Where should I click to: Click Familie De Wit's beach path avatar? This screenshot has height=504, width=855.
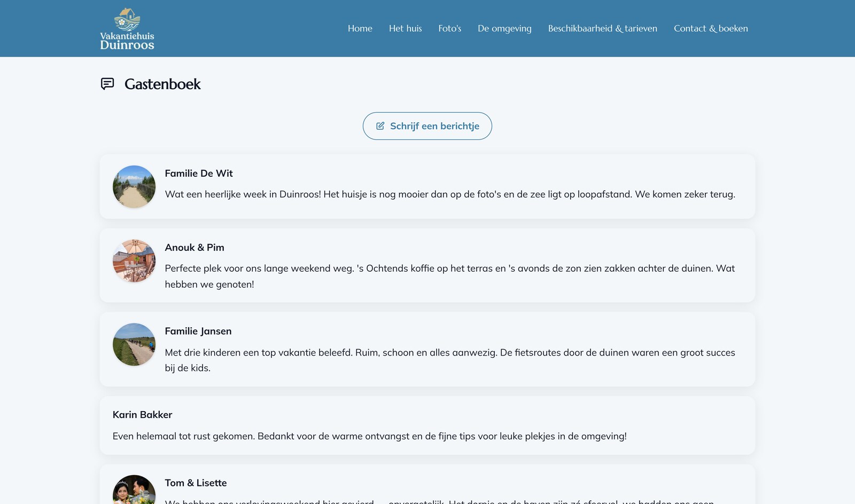(x=134, y=186)
